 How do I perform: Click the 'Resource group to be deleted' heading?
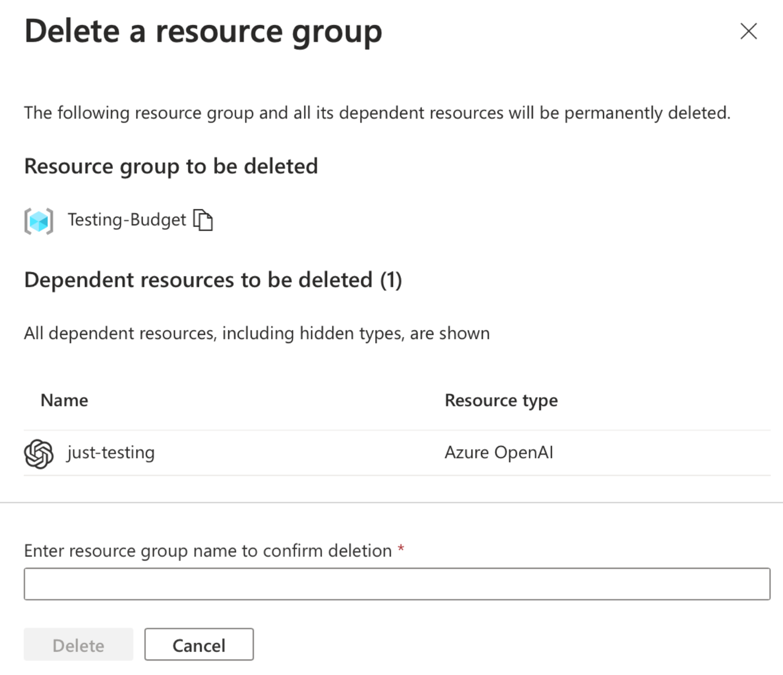171,166
